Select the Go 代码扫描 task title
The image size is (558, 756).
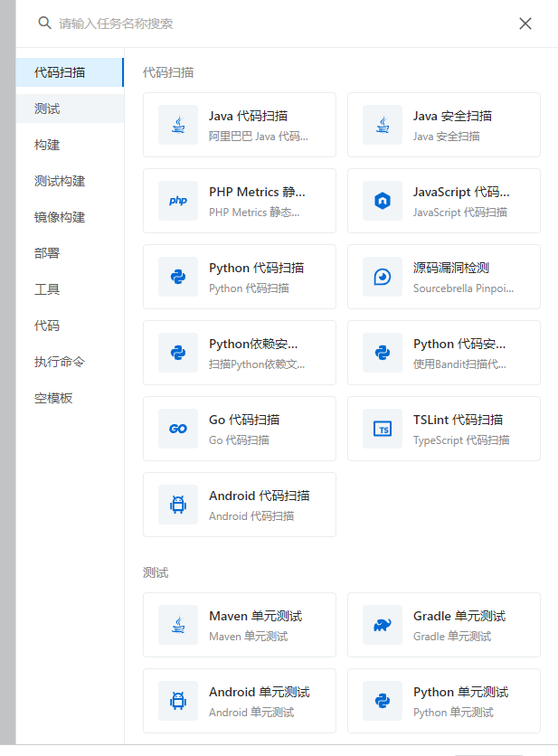[244, 420]
